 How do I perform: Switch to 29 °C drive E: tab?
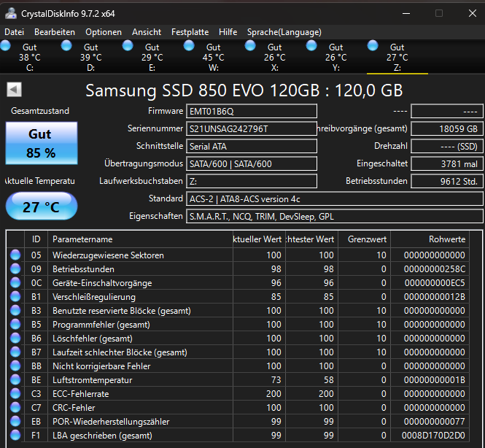(x=152, y=57)
